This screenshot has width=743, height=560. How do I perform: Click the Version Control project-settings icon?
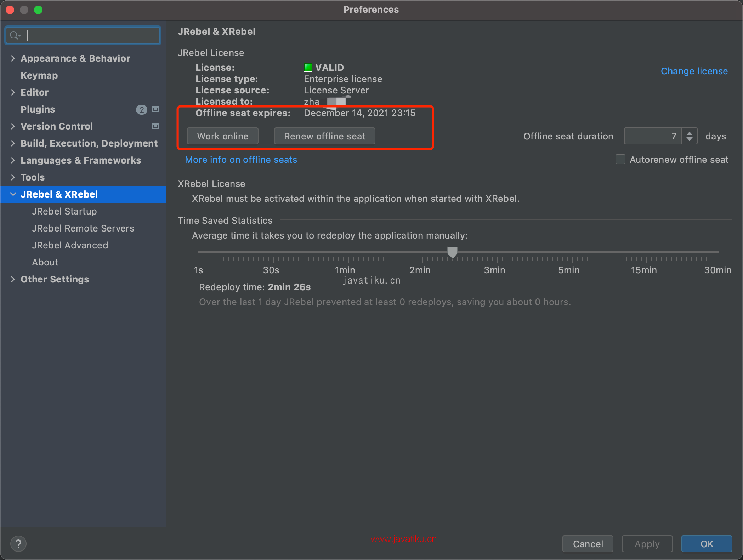[x=155, y=126]
